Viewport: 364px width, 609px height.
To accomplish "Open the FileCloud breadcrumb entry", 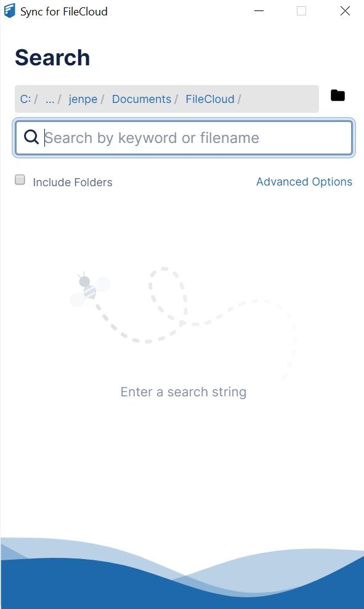I will pos(210,99).
